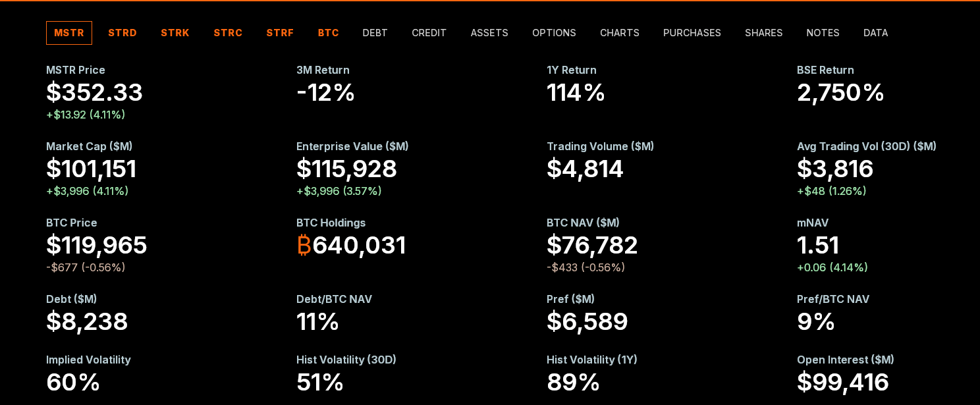
Task: Click the orange Bitcoin symbol beside holdings
Action: coord(304,246)
